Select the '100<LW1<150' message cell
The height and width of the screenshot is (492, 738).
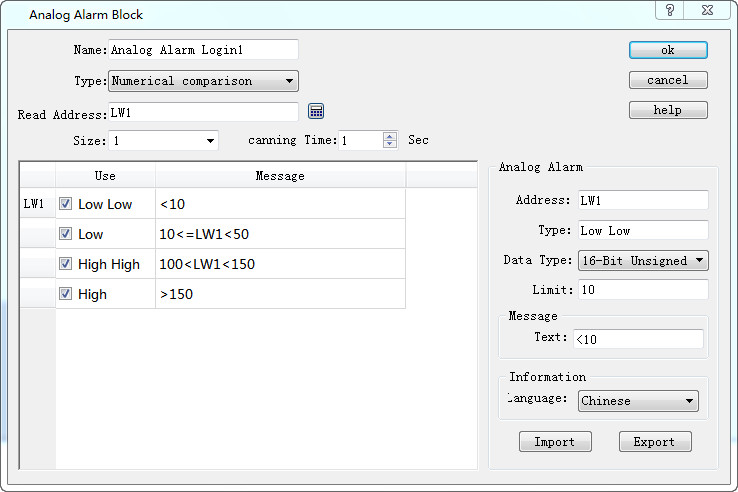pos(281,264)
